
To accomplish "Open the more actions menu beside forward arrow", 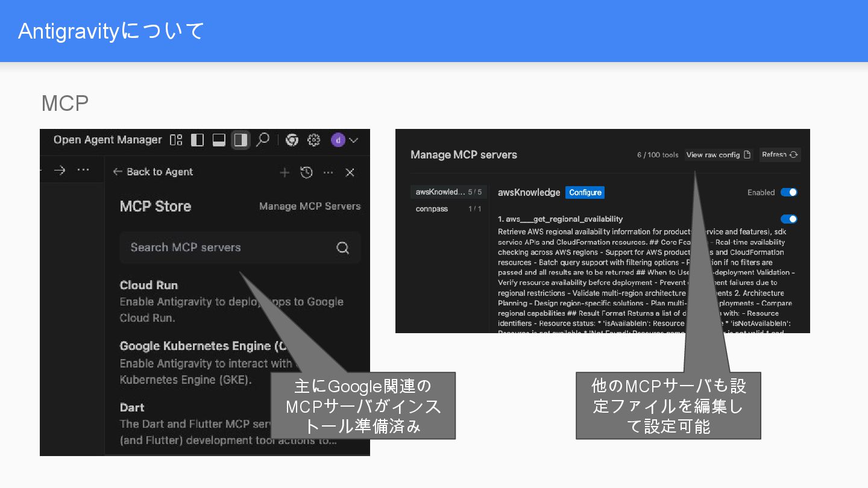I will pyautogui.click(x=83, y=170).
